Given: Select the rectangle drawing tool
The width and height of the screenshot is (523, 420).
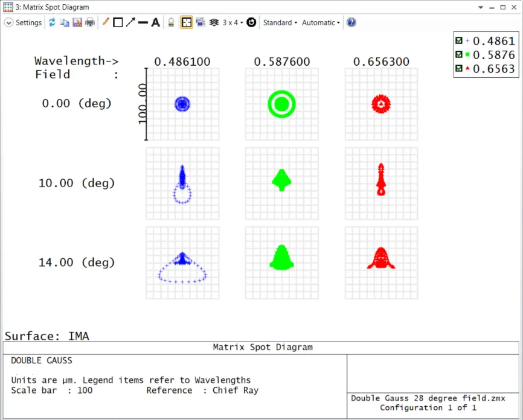Looking at the screenshot, I should 118,22.
